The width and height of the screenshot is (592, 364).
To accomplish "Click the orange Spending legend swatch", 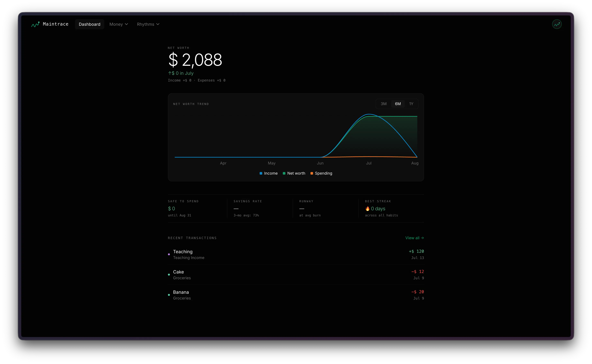I will coord(312,173).
